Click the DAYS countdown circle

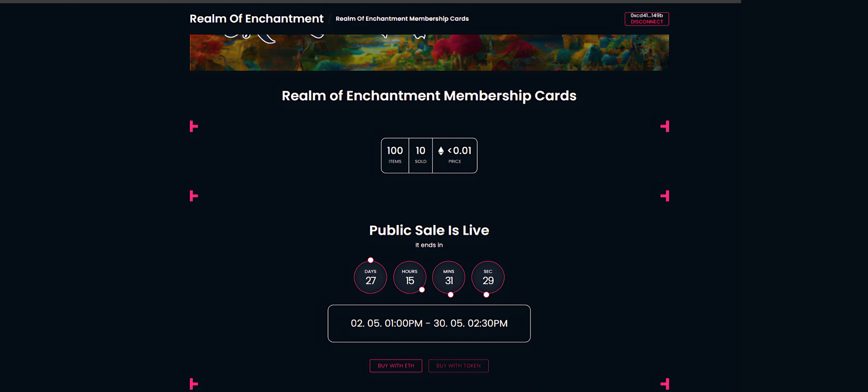370,277
